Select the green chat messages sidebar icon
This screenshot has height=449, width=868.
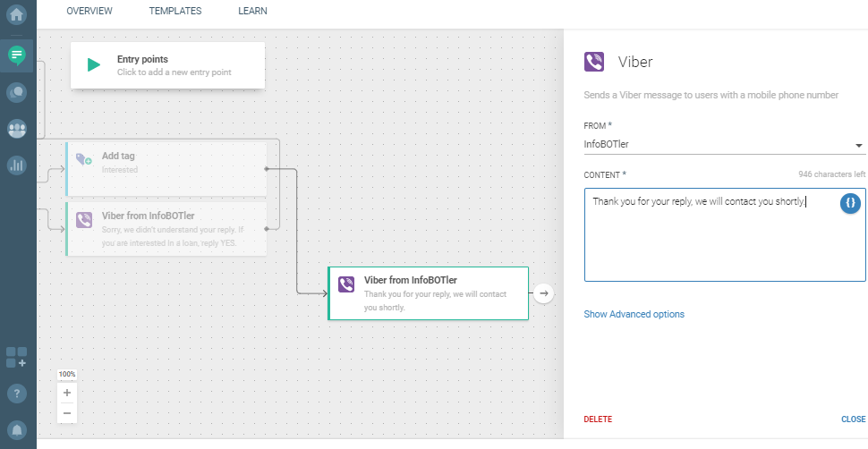click(16, 55)
